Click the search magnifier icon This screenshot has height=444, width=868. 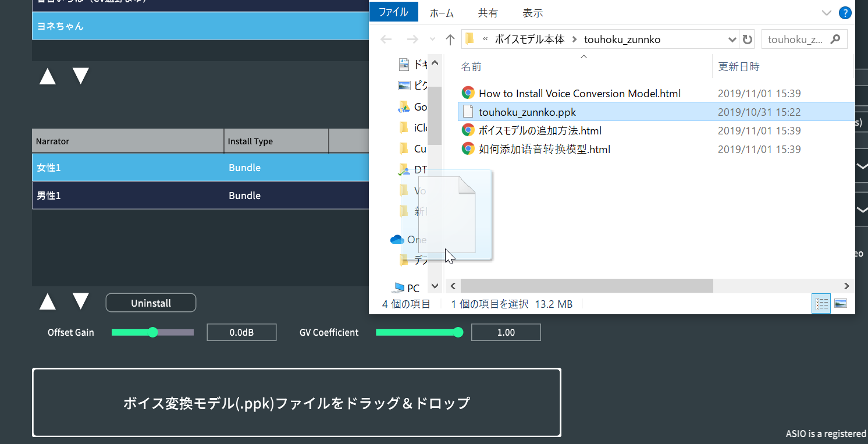[x=835, y=40]
